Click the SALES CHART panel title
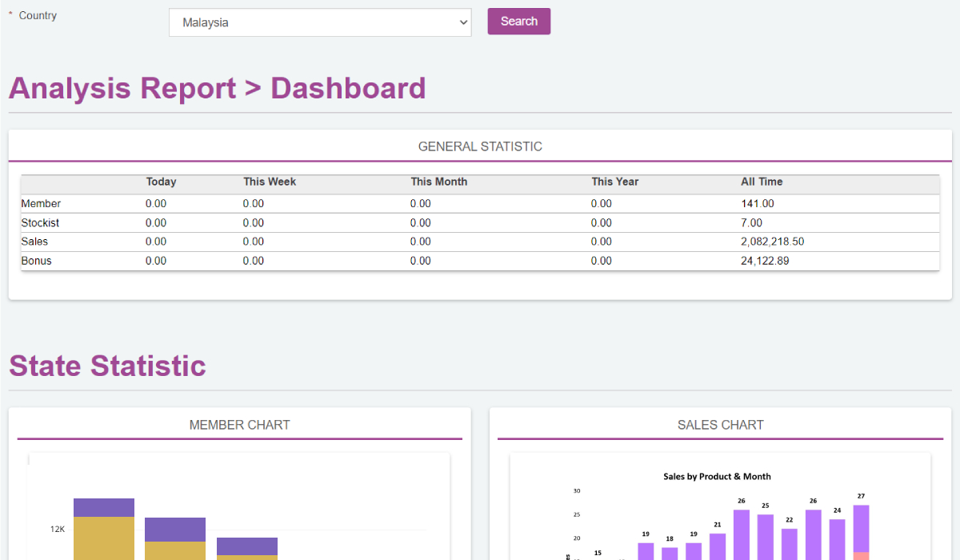Screen dimensions: 960x560 (x=720, y=425)
